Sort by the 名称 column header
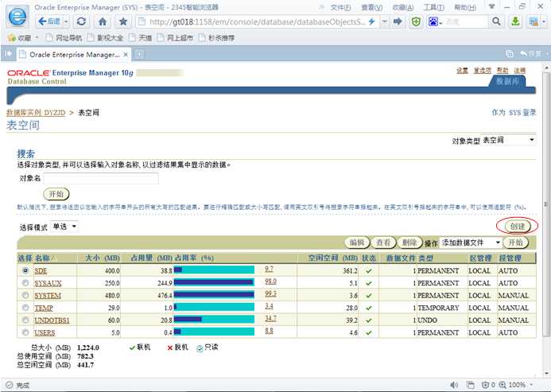 42,258
